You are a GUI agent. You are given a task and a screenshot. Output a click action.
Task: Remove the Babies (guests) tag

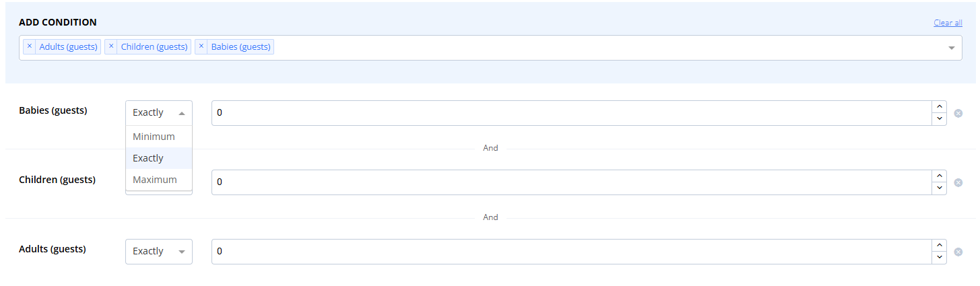click(201, 46)
